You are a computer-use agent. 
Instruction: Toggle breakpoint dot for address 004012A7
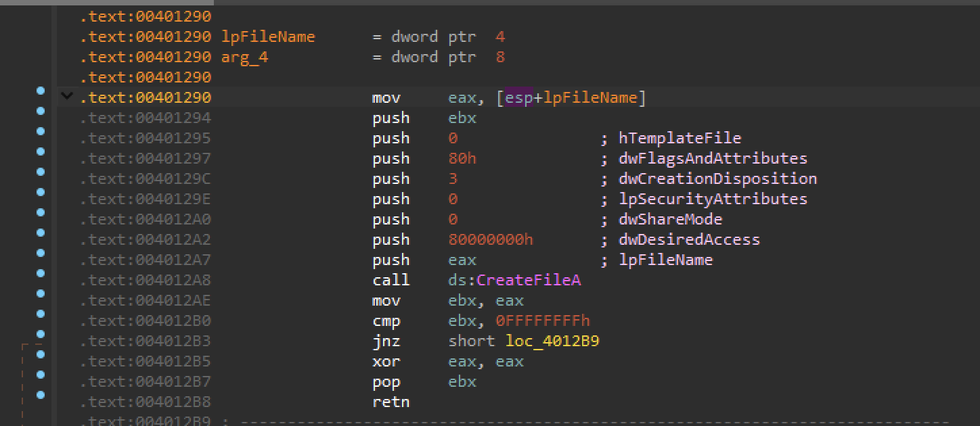click(x=41, y=253)
